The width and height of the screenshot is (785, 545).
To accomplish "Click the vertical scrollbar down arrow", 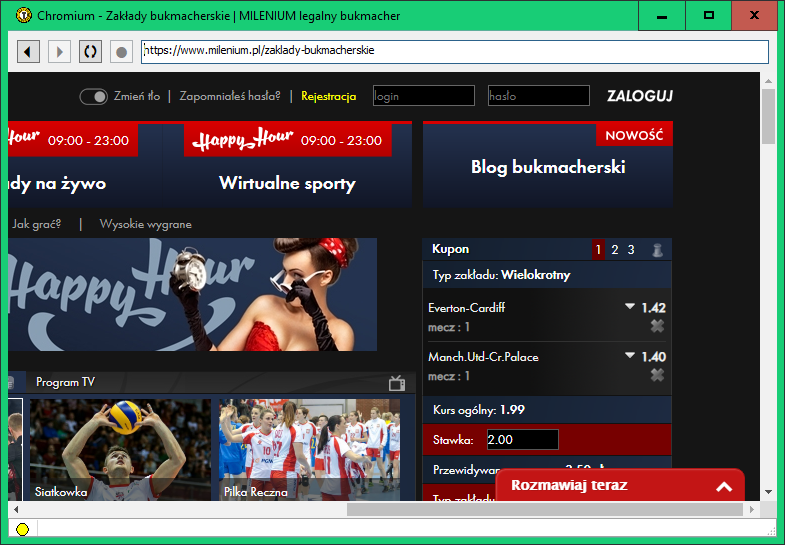I will click(x=768, y=492).
